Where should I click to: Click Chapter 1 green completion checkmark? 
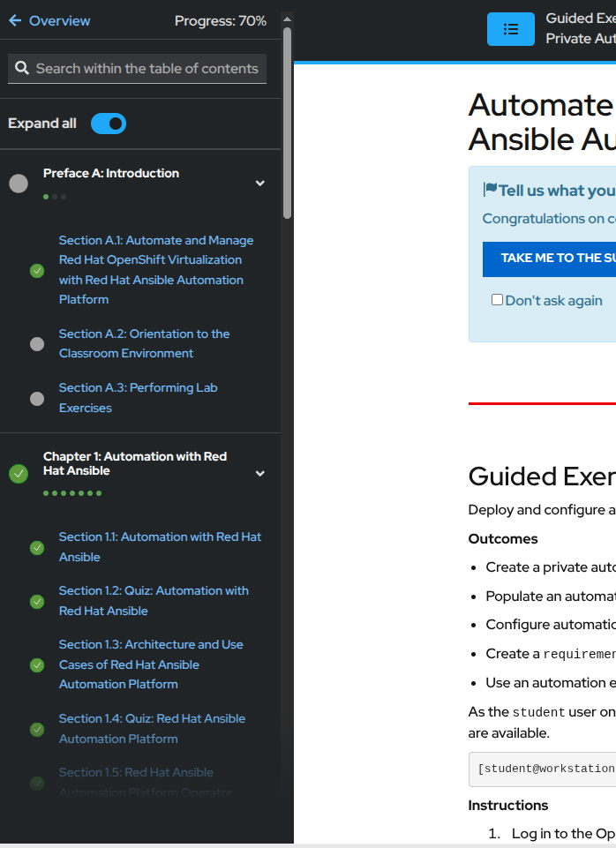click(x=19, y=474)
